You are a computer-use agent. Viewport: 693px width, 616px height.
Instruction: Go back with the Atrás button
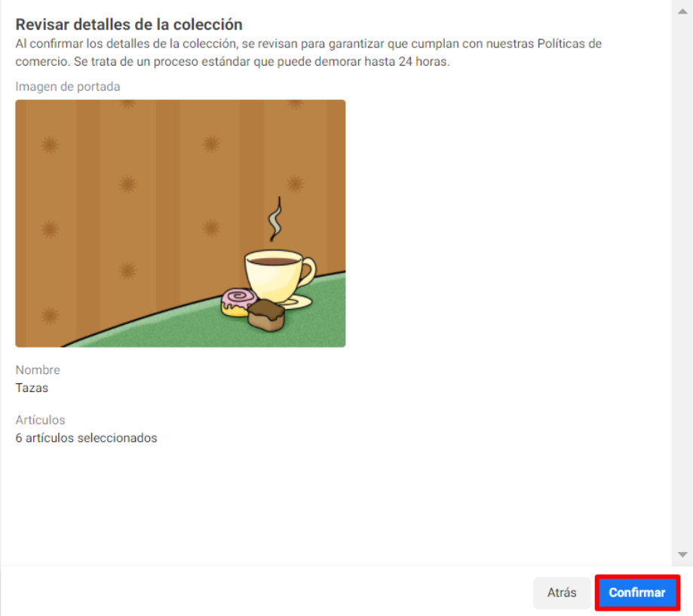[562, 593]
